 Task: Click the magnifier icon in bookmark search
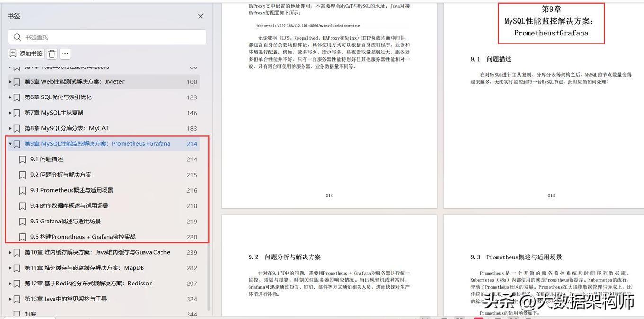tap(18, 37)
